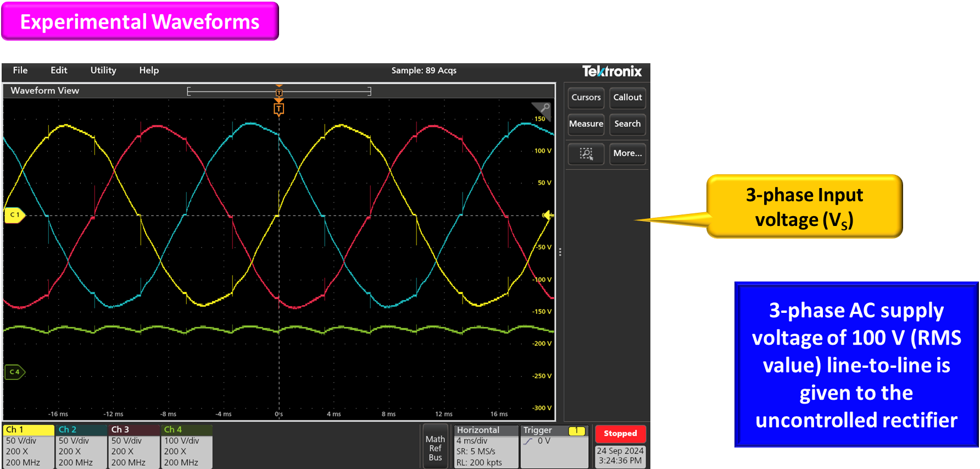Screen dimensions: 980x469
Task: Click the zoom magnifier icon in waveform corner
Action: tap(544, 108)
